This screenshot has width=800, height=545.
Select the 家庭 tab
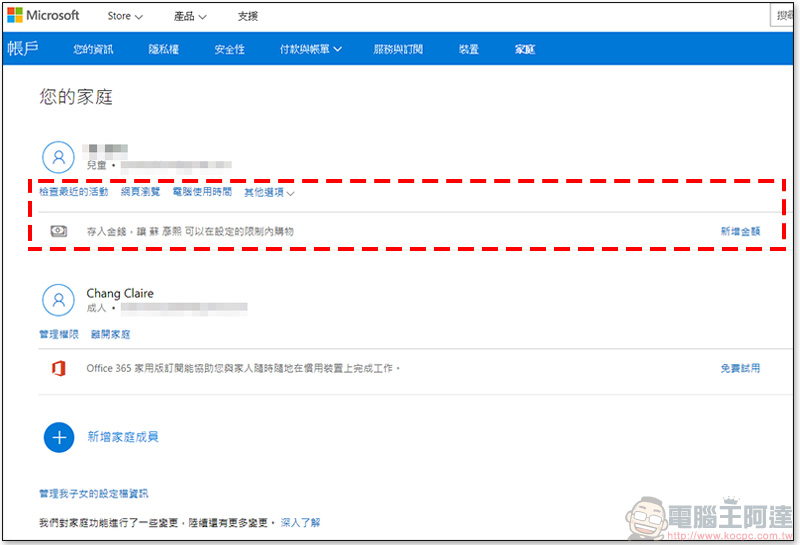[x=525, y=49]
